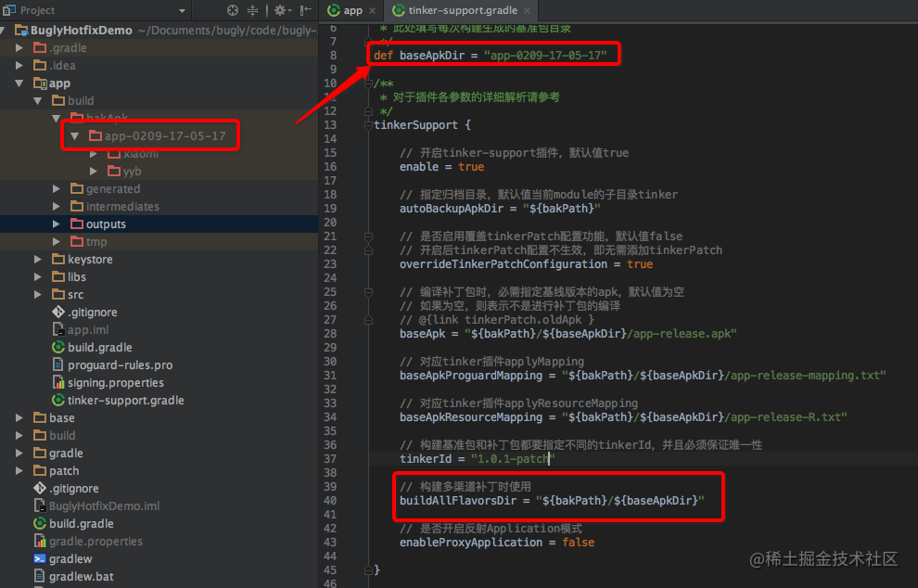Click the buildAllFlavorsDir line

click(552, 501)
